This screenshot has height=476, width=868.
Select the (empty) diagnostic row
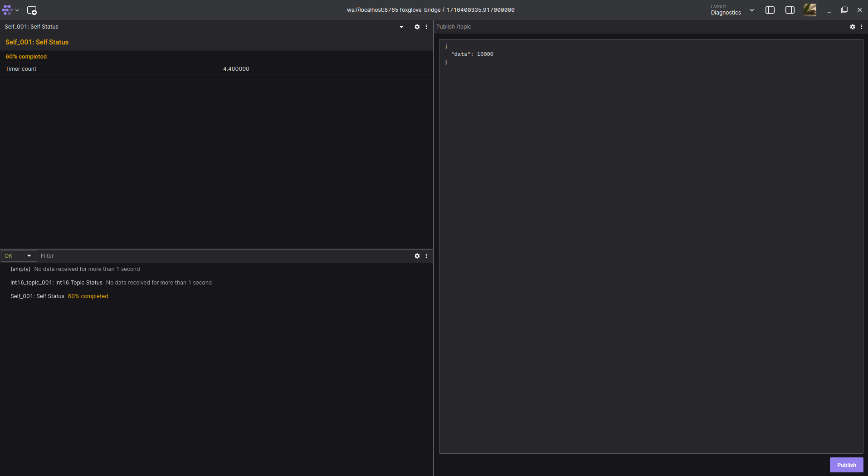[20, 269]
